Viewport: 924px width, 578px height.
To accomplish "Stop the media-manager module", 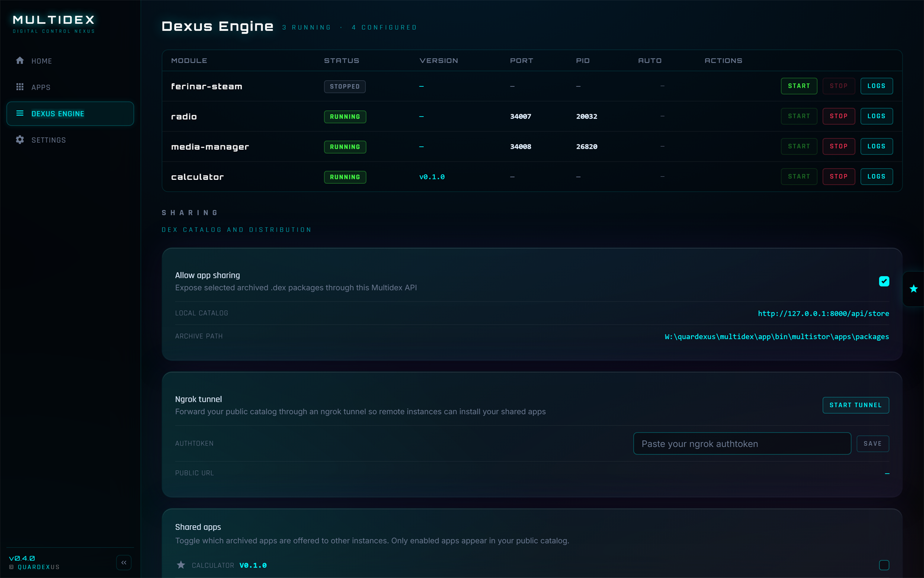I will point(839,146).
